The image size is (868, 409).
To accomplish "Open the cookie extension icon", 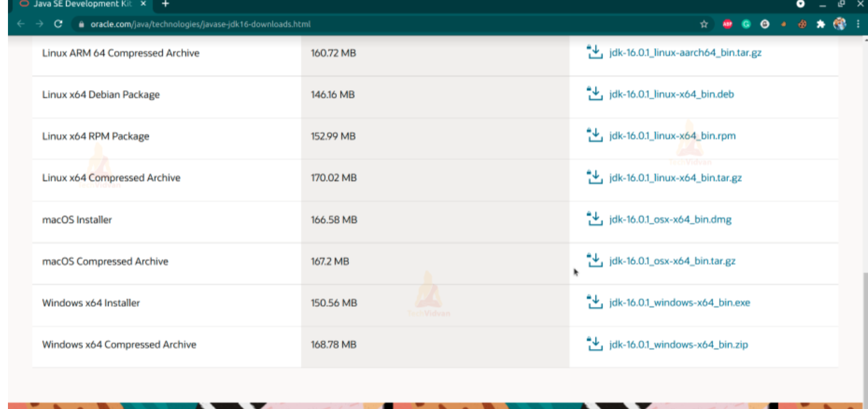I will 802,24.
